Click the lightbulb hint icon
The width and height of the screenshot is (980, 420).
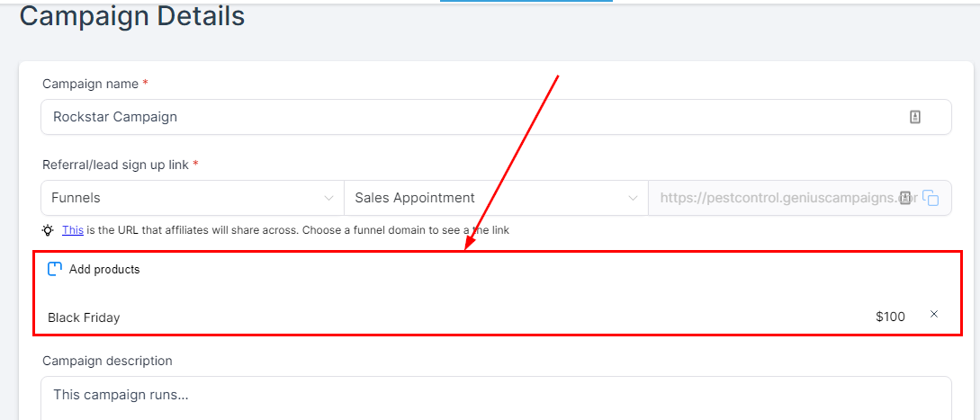[x=48, y=230]
